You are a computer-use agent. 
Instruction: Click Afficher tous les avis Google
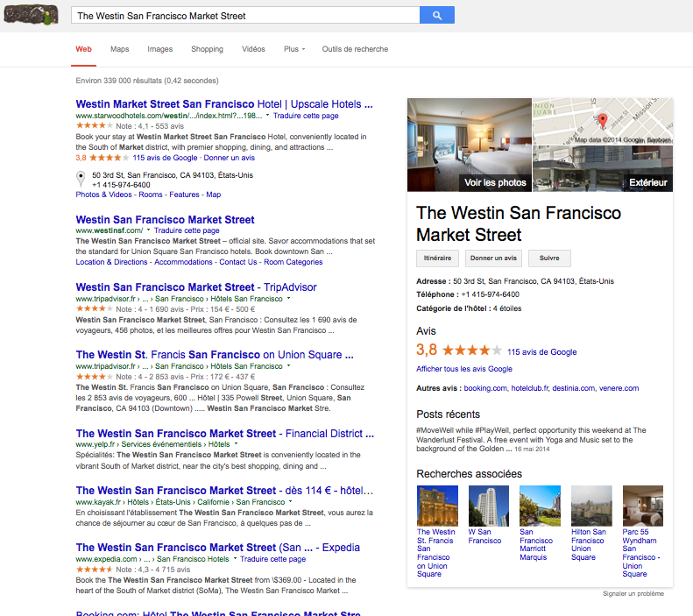[464, 369]
